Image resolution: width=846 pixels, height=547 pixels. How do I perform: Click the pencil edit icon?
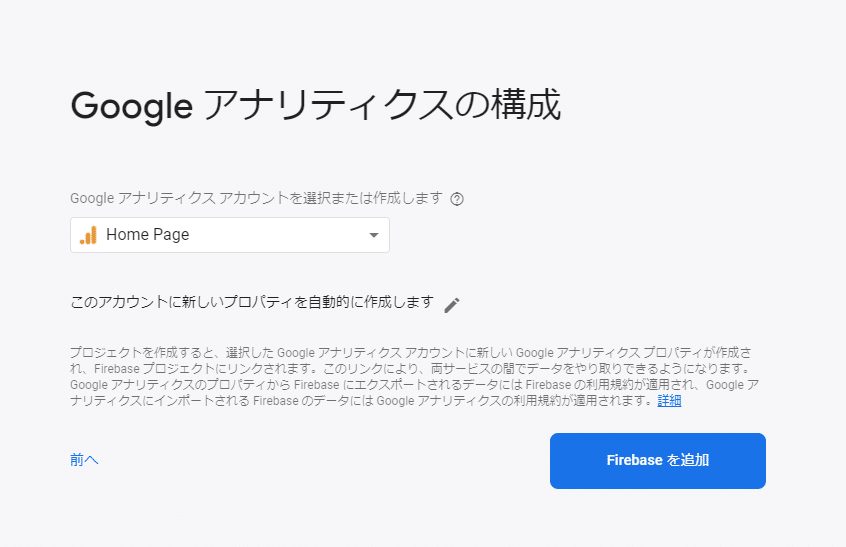[x=452, y=305]
